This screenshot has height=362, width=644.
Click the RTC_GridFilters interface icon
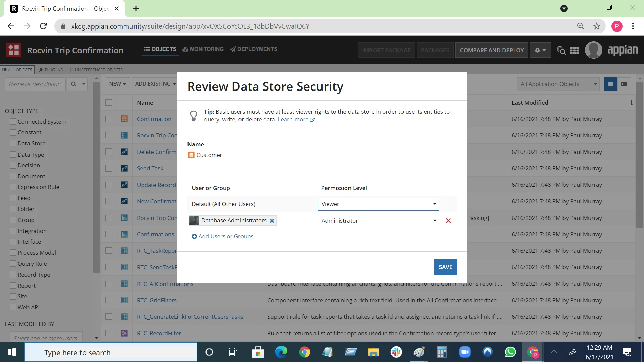(x=124, y=300)
